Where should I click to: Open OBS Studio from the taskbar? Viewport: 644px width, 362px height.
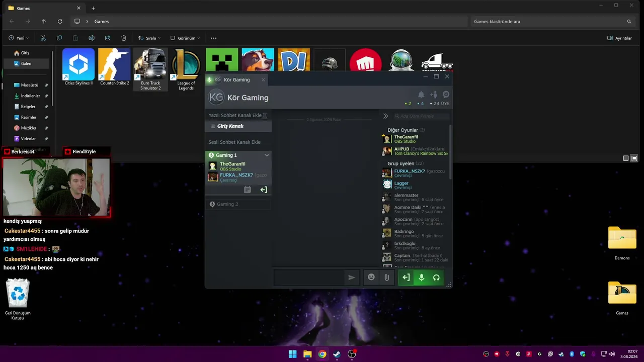[352, 354]
